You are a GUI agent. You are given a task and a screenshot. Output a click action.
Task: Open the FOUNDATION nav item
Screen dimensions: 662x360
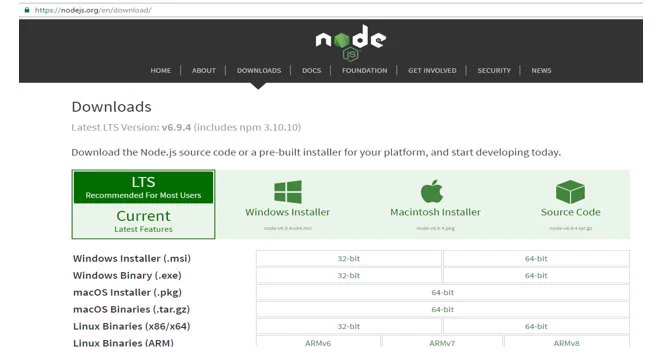tap(364, 70)
